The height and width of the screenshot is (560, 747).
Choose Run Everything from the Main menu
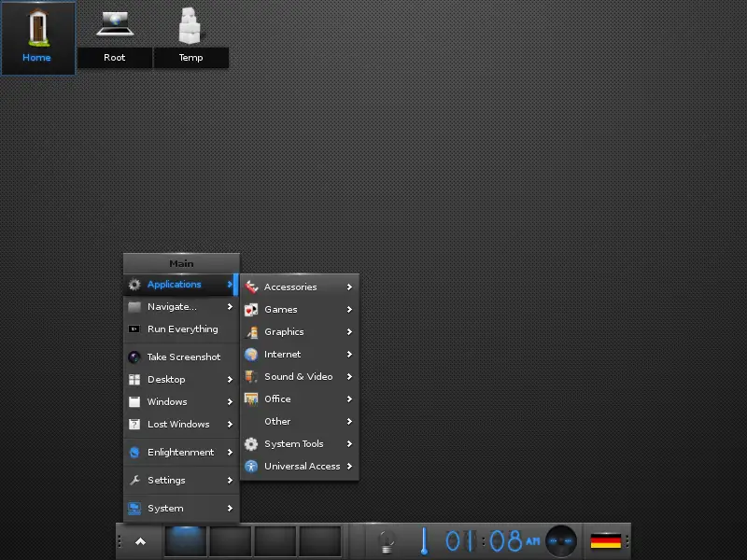[x=181, y=329]
